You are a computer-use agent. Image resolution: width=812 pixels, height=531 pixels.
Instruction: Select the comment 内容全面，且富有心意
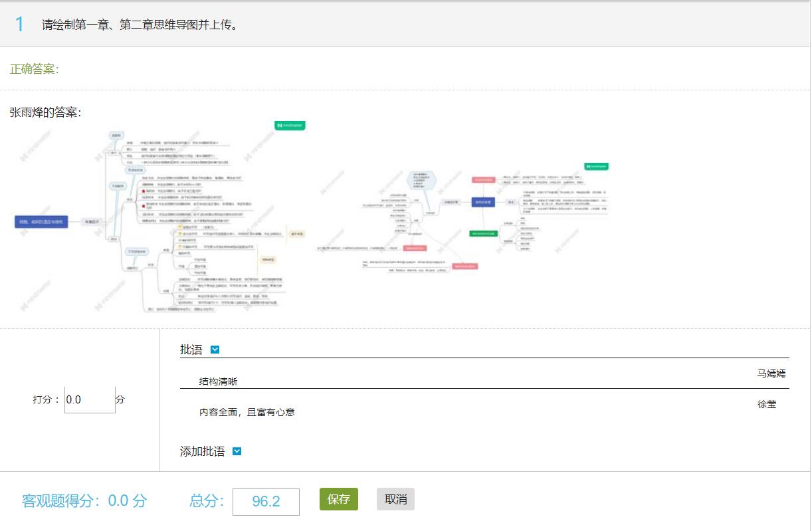coord(247,412)
